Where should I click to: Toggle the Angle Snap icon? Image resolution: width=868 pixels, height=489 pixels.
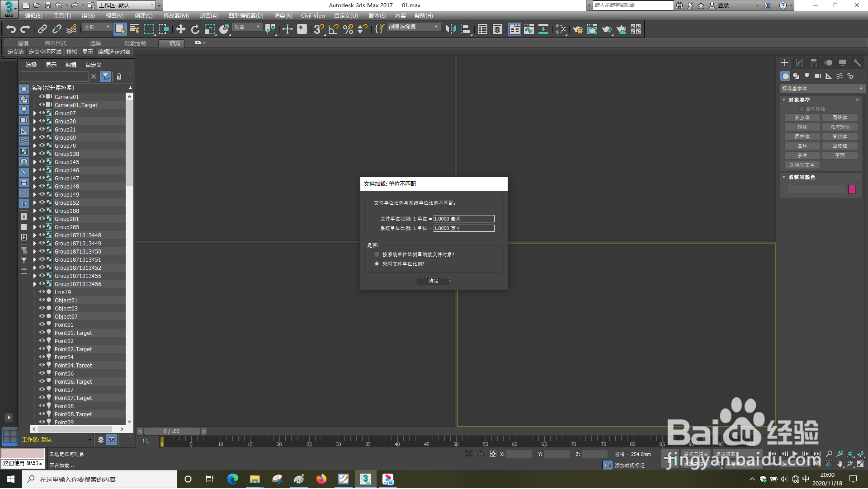pos(334,29)
